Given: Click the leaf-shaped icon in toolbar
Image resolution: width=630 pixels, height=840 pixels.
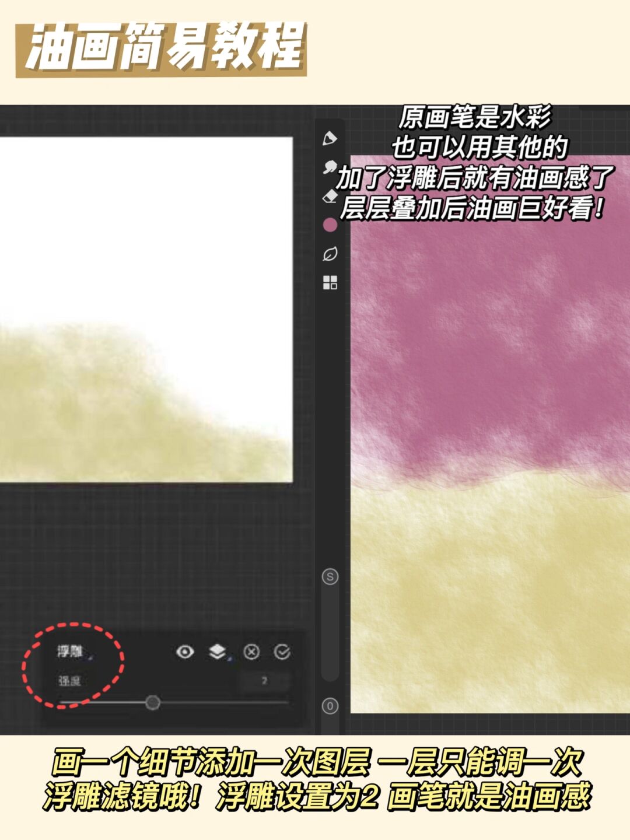Looking at the screenshot, I should [x=330, y=254].
